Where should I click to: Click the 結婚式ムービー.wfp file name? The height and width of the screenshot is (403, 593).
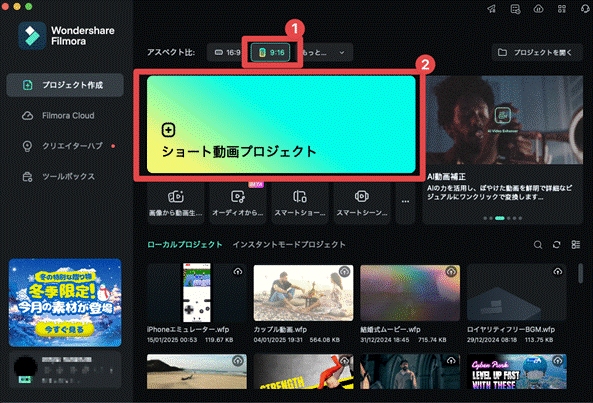point(390,330)
